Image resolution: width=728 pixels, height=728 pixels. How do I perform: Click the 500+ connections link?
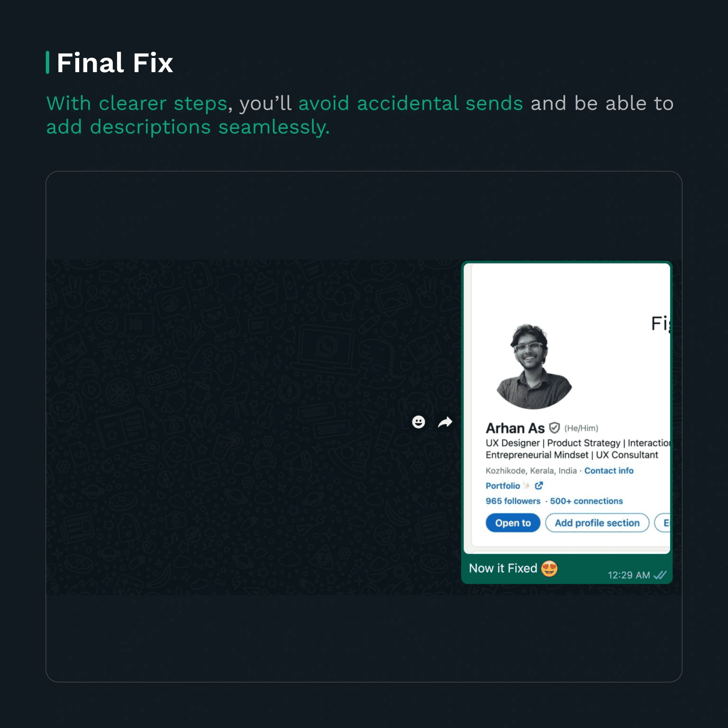coord(586,501)
